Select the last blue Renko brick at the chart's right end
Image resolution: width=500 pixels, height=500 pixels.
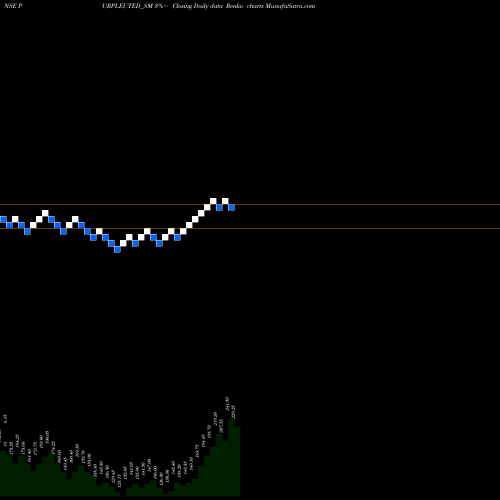point(231,207)
